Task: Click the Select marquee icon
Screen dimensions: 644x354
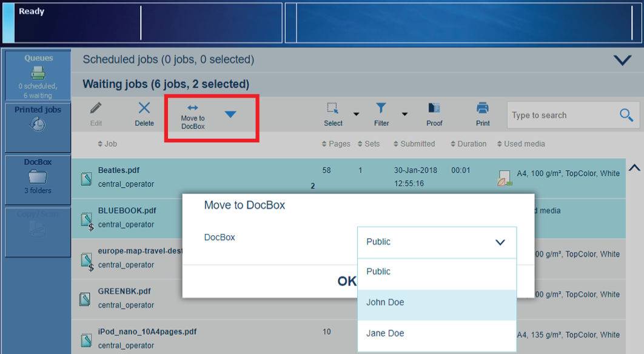Action: point(333,109)
